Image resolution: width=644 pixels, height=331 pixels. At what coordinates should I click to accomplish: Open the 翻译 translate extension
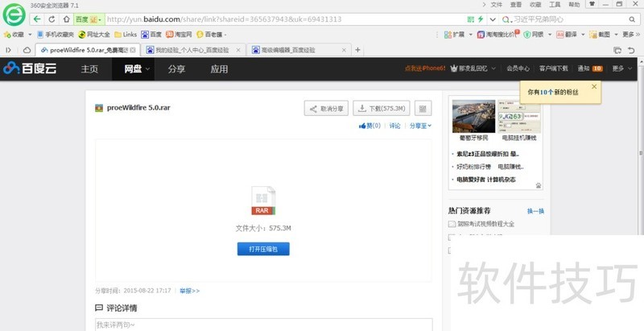567,35
